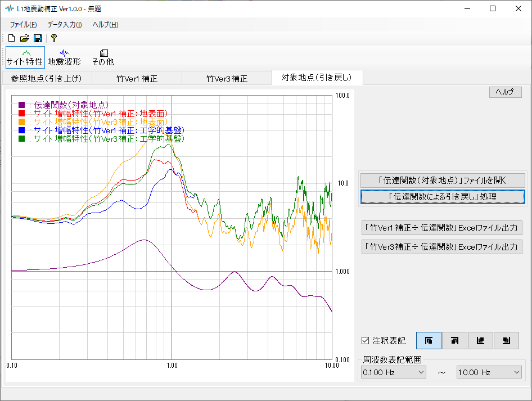Click red 竹Ver1 補正:地表面 legend swatch
This screenshot has width=532, height=401.
[22, 113]
